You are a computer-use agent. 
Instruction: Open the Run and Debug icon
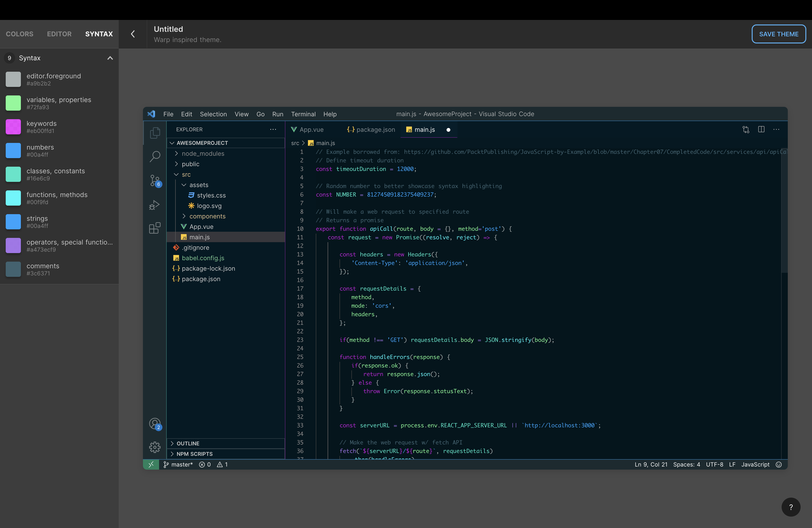pyautogui.click(x=155, y=205)
